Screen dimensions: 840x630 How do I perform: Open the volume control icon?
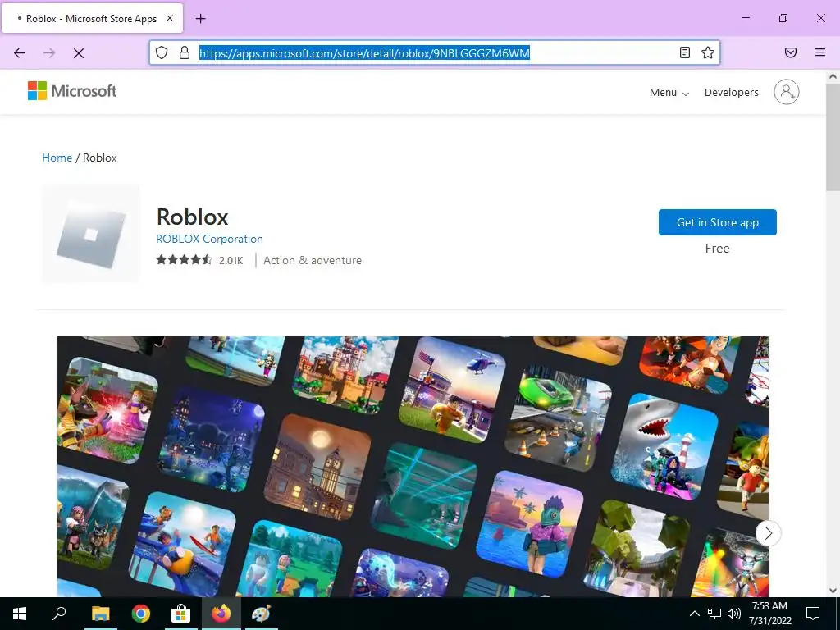[734, 614]
